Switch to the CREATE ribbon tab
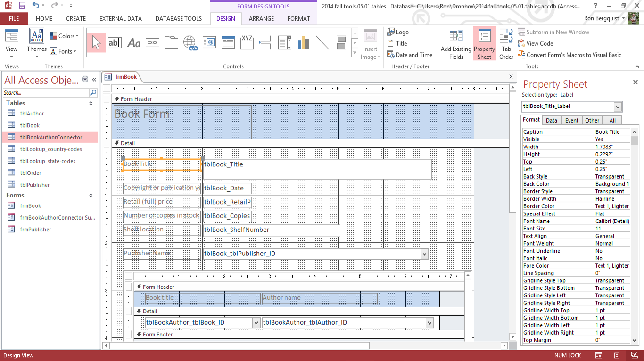Image resolution: width=644 pixels, height=361 pixels. [76, 19]
